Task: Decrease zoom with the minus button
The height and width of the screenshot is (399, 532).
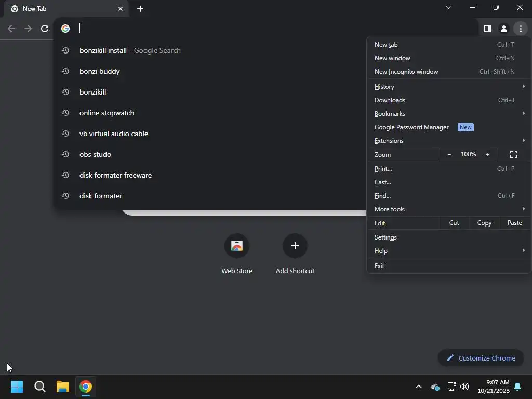Action: (449, 154)
